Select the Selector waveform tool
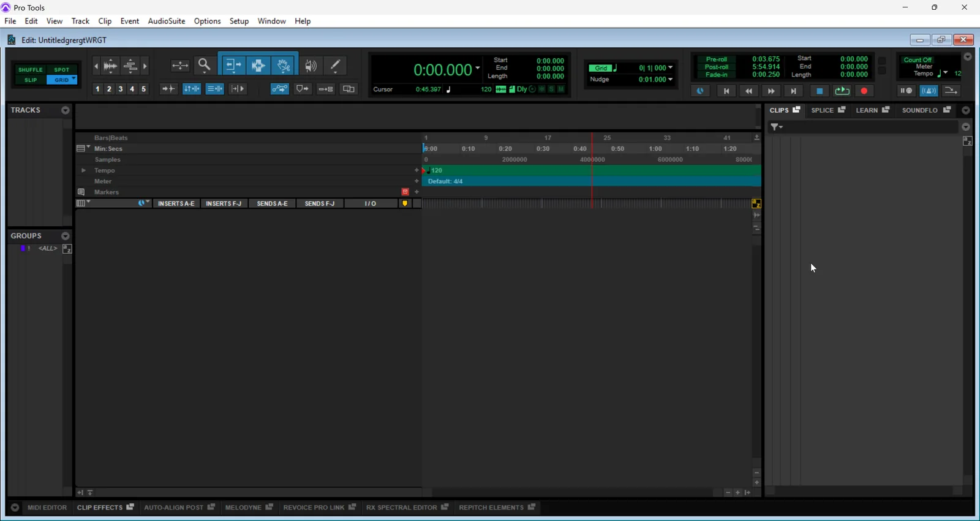This screenshot has height=521, width=980. [258, 65]
